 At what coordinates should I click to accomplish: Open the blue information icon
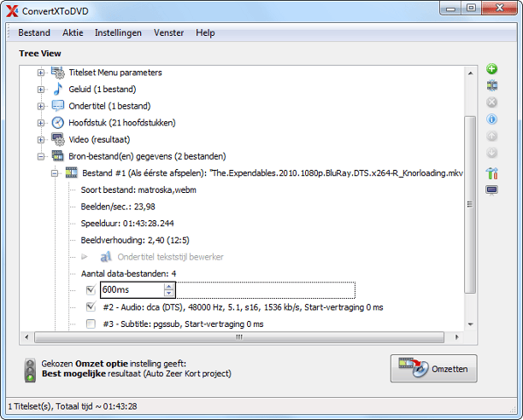tap(491, 119)
